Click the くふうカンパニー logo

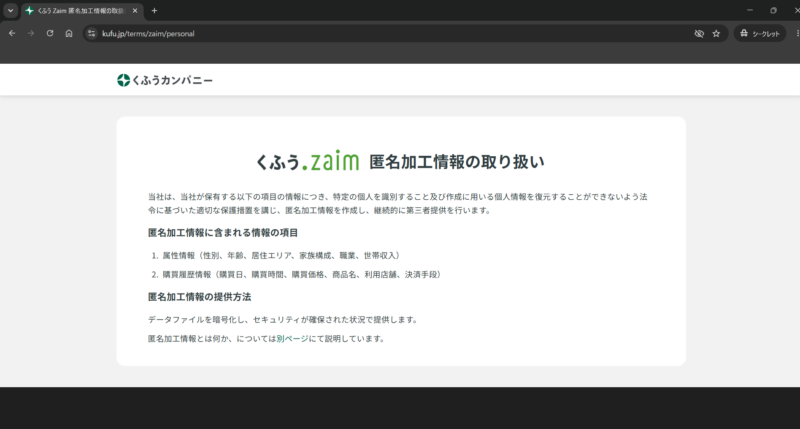pyautogui.click(x=165, y=80)
